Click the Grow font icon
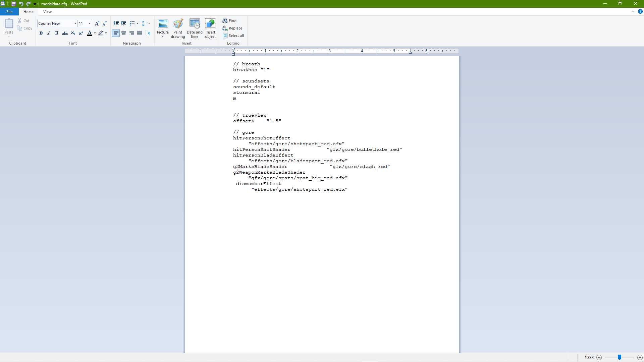The width and height of the screenshot is (644, 362). point(97,23)
